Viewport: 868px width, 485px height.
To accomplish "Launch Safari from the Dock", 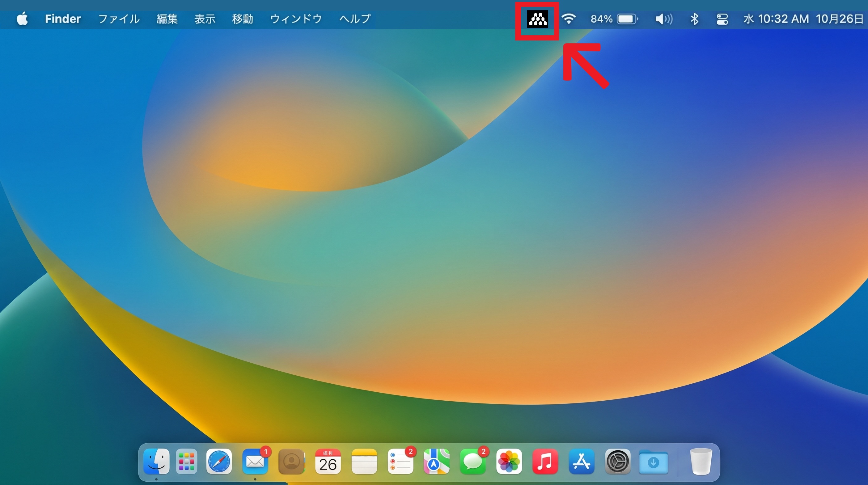I will pos(219,462).
